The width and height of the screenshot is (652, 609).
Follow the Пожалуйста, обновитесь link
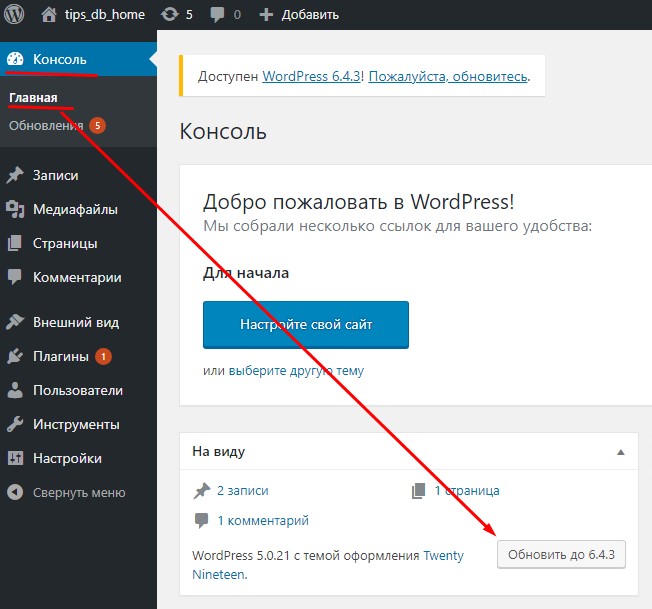click(448, 75)
